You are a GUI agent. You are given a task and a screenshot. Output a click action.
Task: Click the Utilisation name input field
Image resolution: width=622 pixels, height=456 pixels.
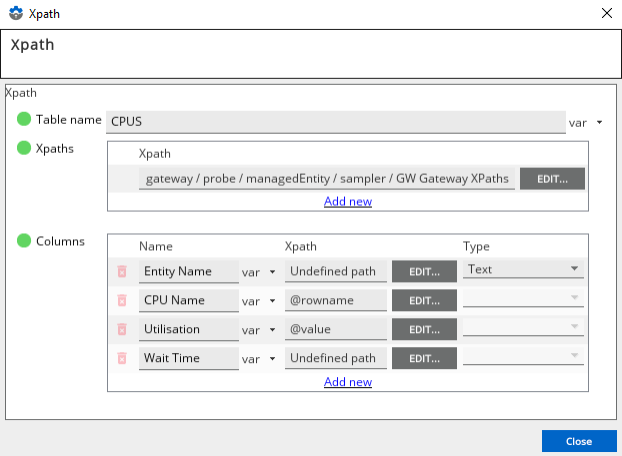click(188, 329)
